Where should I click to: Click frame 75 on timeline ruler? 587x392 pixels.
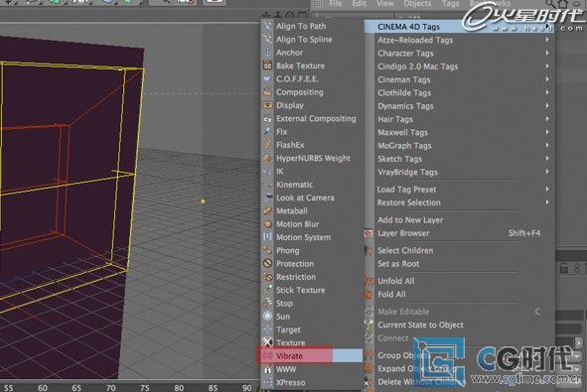pos(145,387)
